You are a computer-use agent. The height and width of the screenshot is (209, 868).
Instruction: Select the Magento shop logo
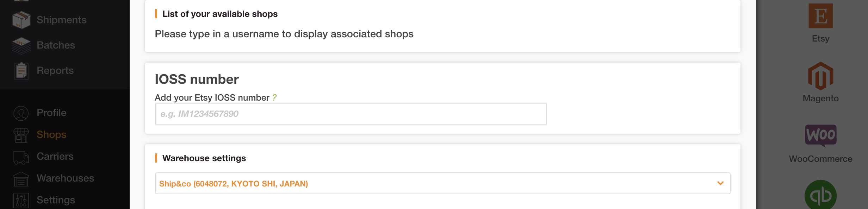[x=820, y=76]
